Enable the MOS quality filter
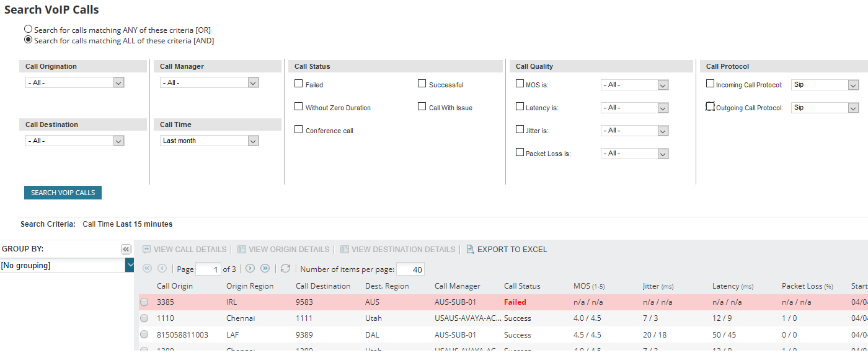The image size is (868, 358). 520,84
